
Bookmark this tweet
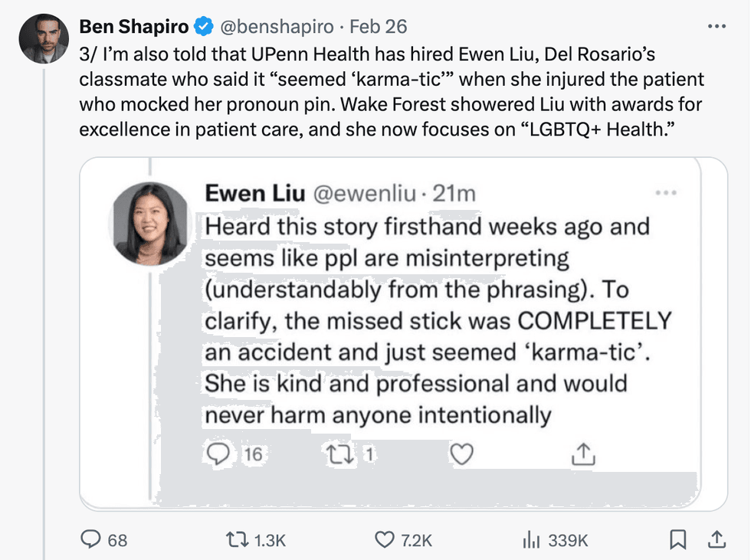[677, 540]
